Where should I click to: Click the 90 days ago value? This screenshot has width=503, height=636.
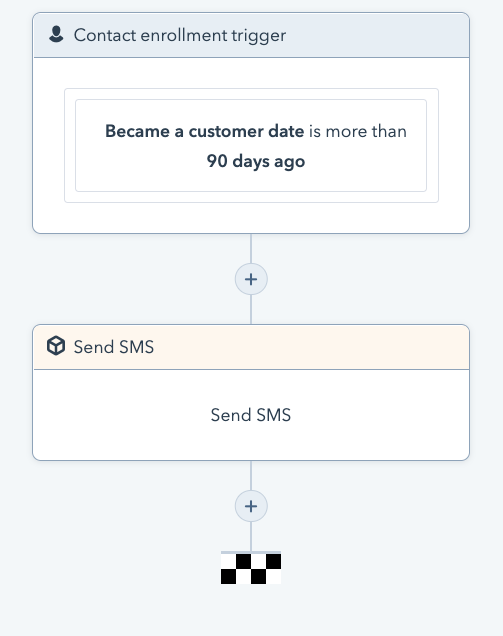pos(256,161)
